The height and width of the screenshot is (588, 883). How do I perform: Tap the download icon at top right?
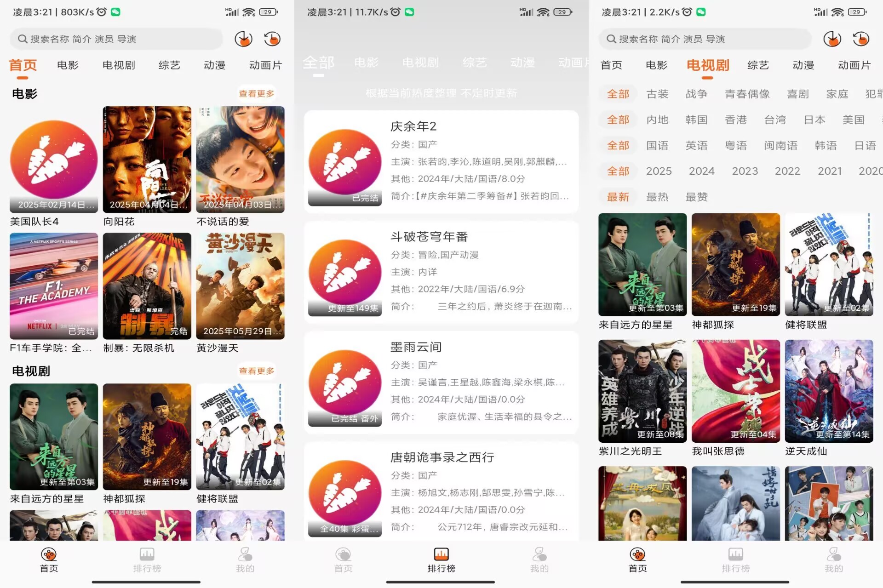click(x=244, y=39)
